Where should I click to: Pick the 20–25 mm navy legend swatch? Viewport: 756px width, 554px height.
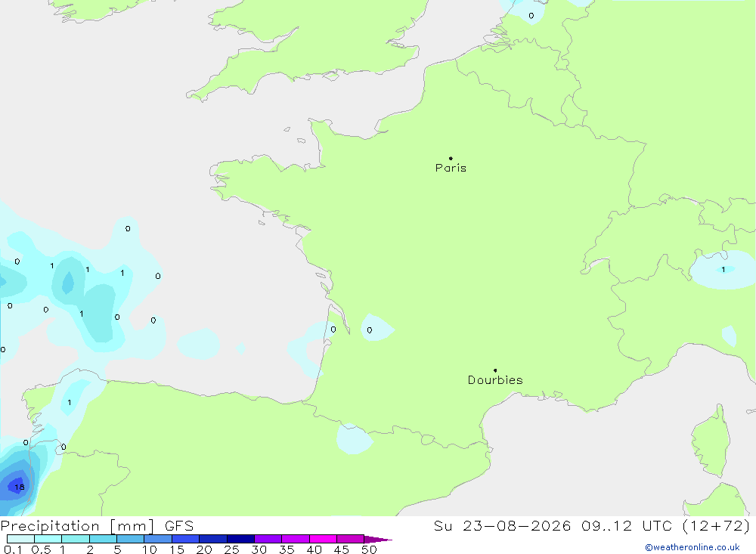212,539
